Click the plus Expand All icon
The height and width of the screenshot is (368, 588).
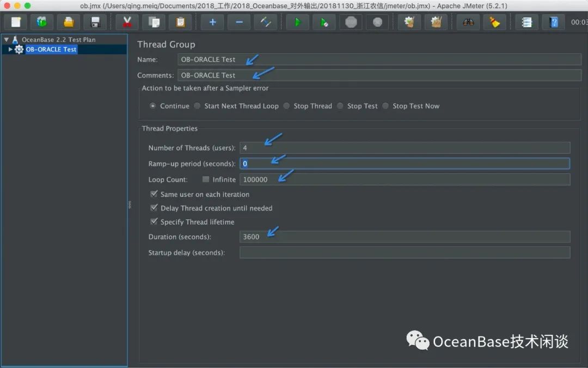pyautogui.click(x=212, y=22)
